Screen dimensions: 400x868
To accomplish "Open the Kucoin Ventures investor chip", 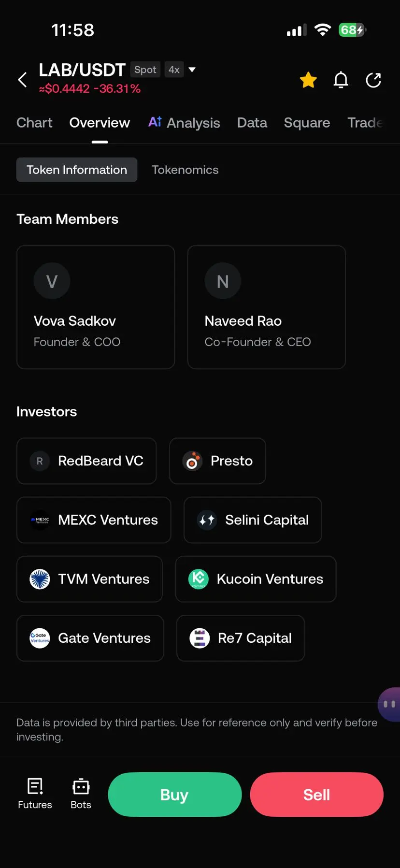I will (x=256, y=579).
